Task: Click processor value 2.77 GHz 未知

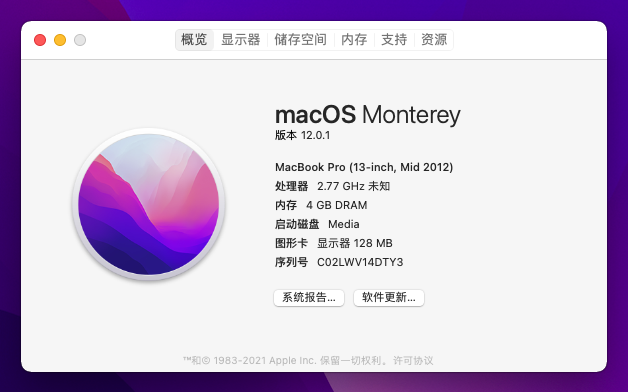Action: [354, 186]
